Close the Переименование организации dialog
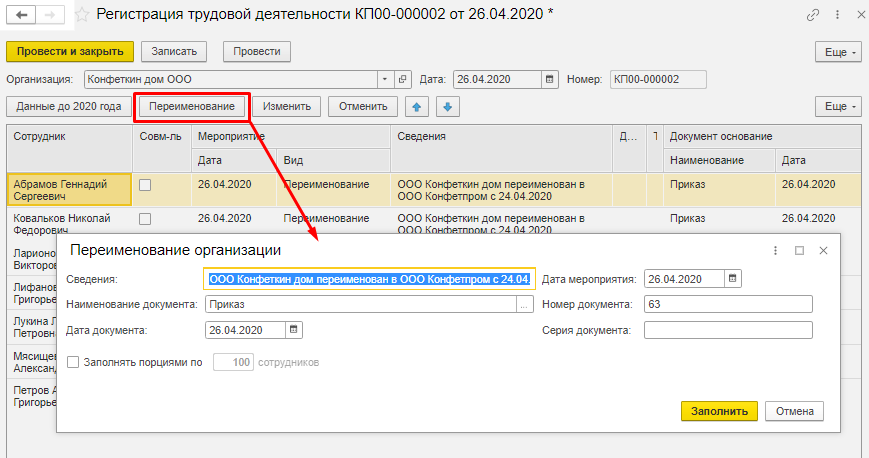869x458 pixels. click(824, 251)
